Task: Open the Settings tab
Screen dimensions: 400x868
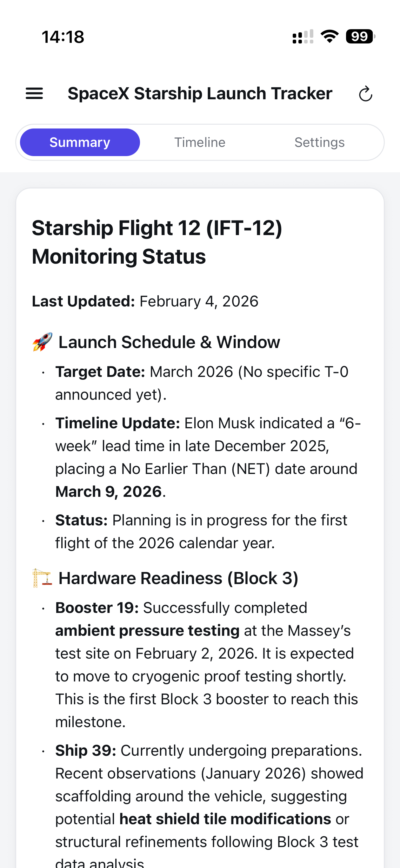Action: click(x=319, y=142)
